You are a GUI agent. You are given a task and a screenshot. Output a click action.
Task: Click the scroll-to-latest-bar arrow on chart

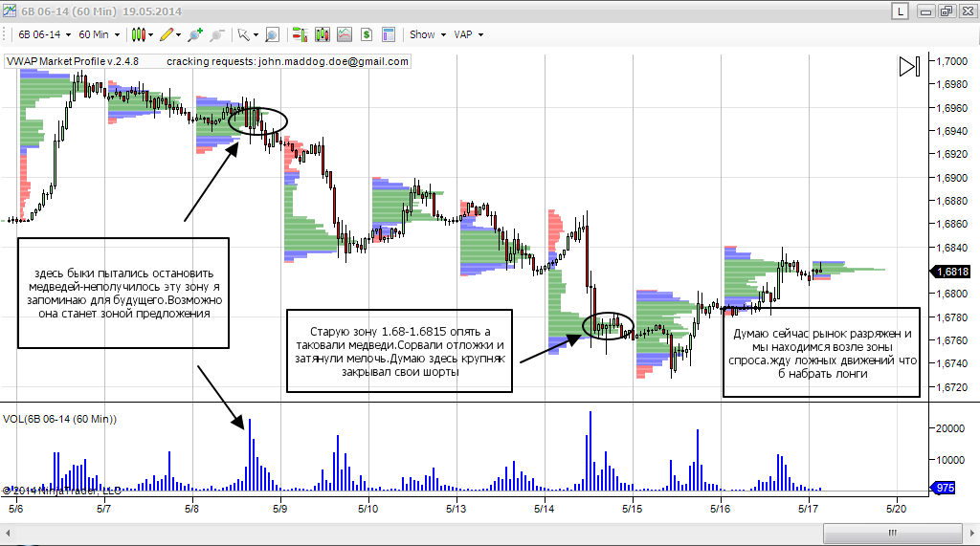tap(909, 66)
